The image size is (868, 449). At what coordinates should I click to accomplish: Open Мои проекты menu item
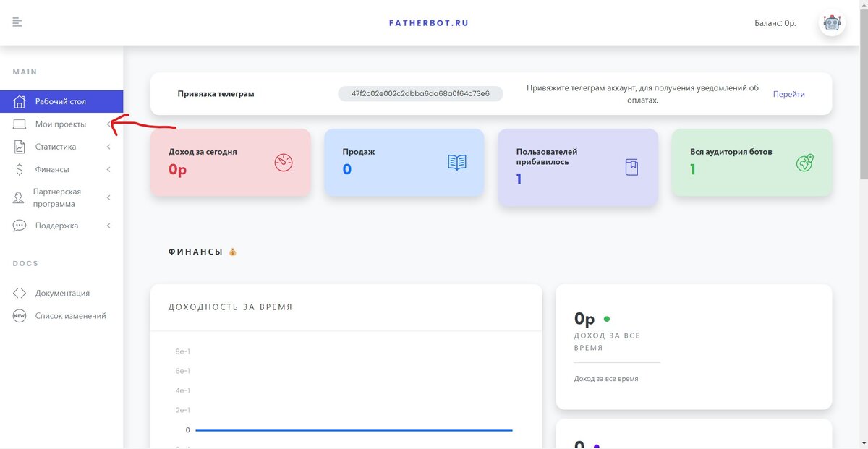61,124
